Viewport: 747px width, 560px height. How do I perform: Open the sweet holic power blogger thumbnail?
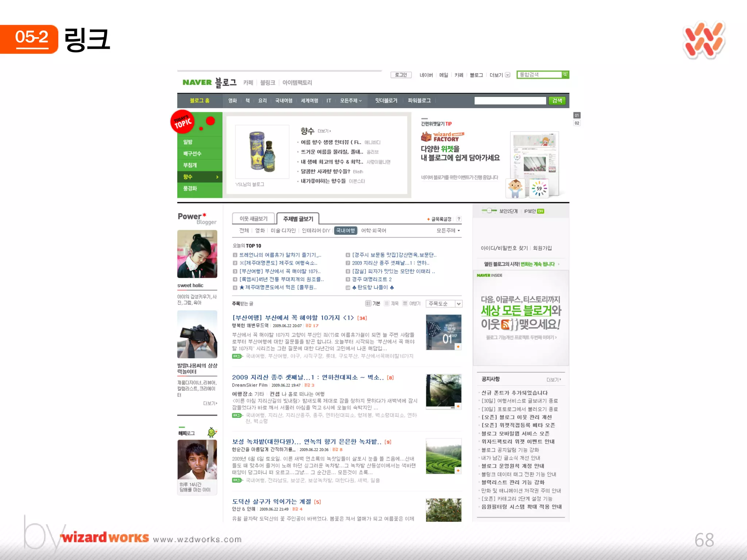197,254
